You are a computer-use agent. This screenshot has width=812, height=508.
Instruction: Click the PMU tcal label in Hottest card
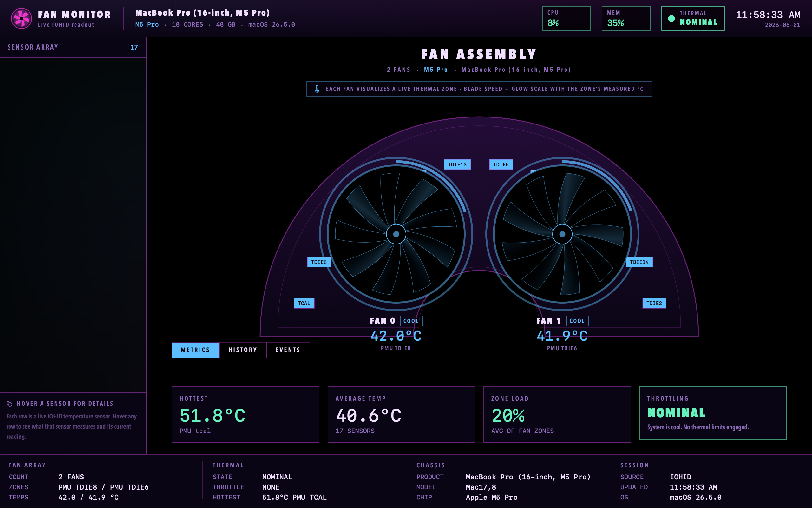pos(195,431)
